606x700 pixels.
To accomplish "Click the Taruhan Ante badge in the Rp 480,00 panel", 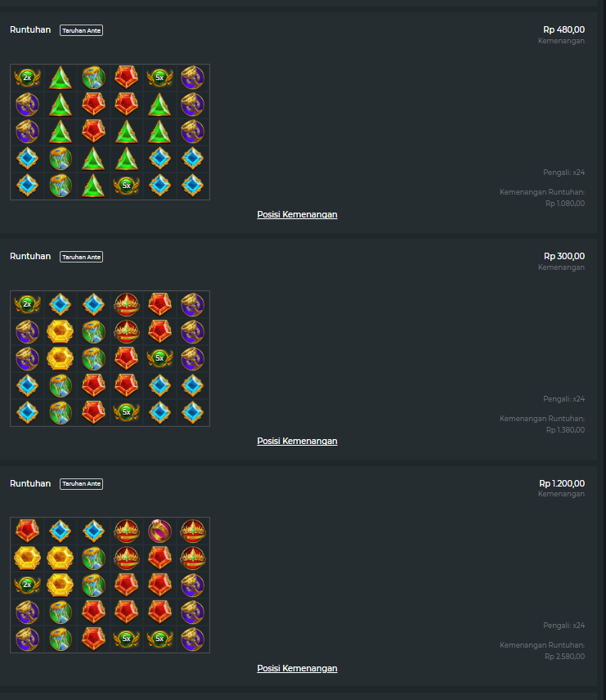I will (x=81, y=30).
